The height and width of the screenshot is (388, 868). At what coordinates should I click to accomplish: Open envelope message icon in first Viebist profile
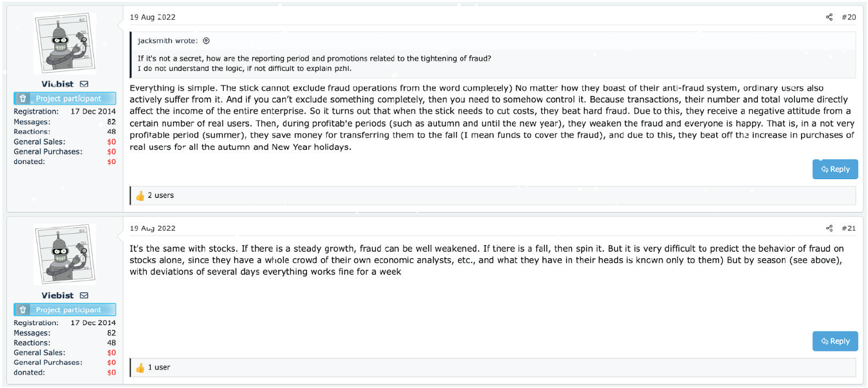(84, 84)
